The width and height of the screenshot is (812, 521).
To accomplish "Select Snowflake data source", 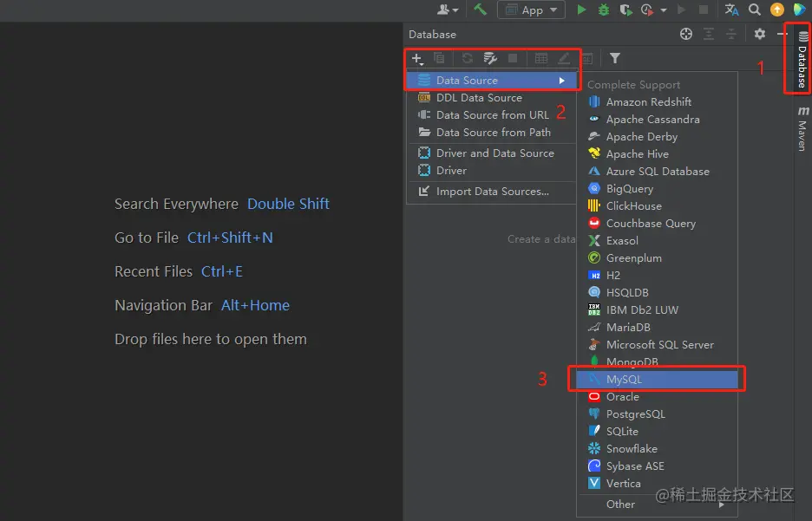I will coord(657,448).
